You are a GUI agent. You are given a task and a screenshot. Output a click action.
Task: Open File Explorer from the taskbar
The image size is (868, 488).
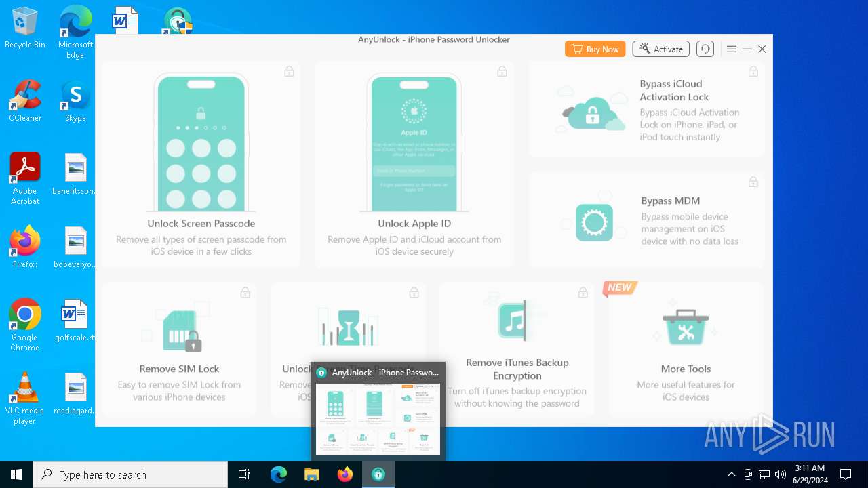point(311,474)
